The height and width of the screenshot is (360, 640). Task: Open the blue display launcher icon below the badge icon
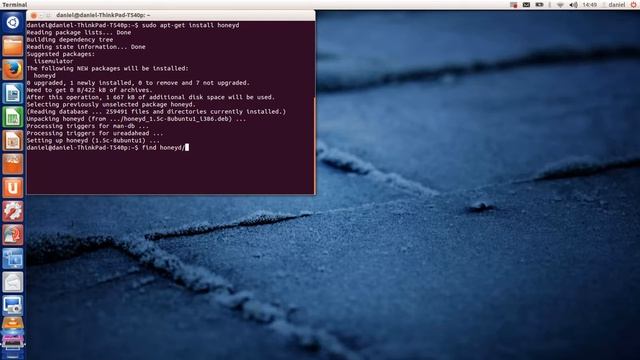point(13,259)
